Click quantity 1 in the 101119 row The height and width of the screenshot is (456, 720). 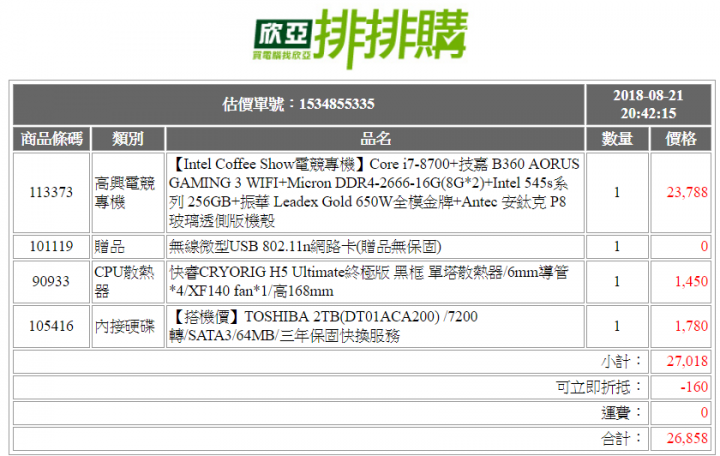(617, 247)
